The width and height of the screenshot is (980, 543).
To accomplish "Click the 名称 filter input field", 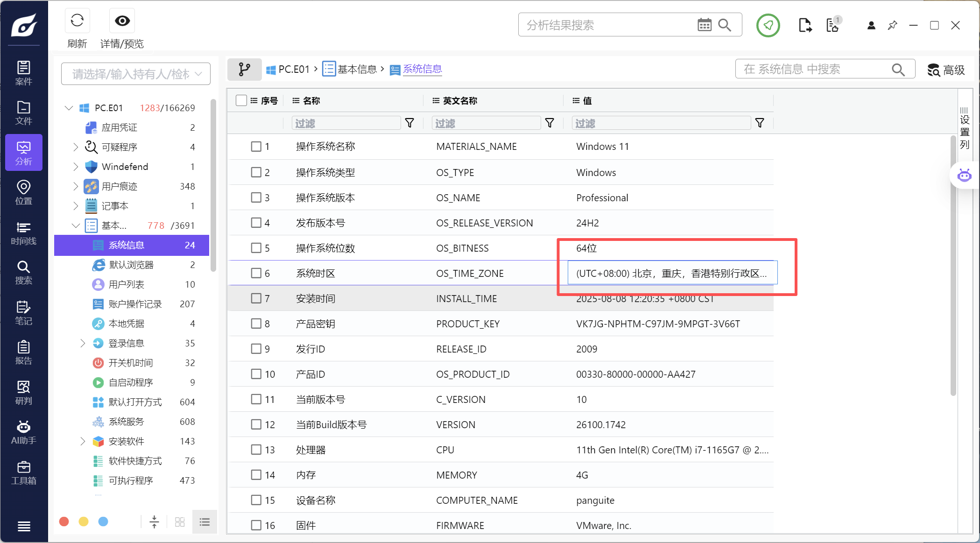I will pyautogui.click(x=346, y=123).
